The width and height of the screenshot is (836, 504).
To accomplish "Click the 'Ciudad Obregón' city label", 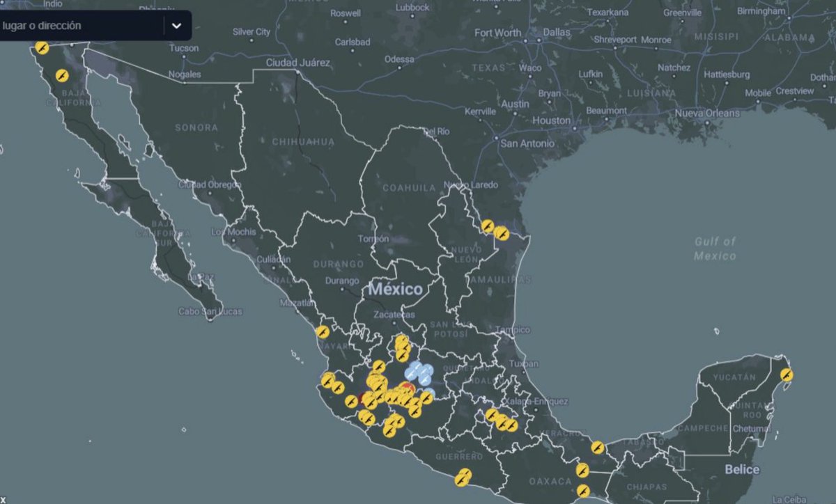I will pyautogui.click(x=209, y=184).
